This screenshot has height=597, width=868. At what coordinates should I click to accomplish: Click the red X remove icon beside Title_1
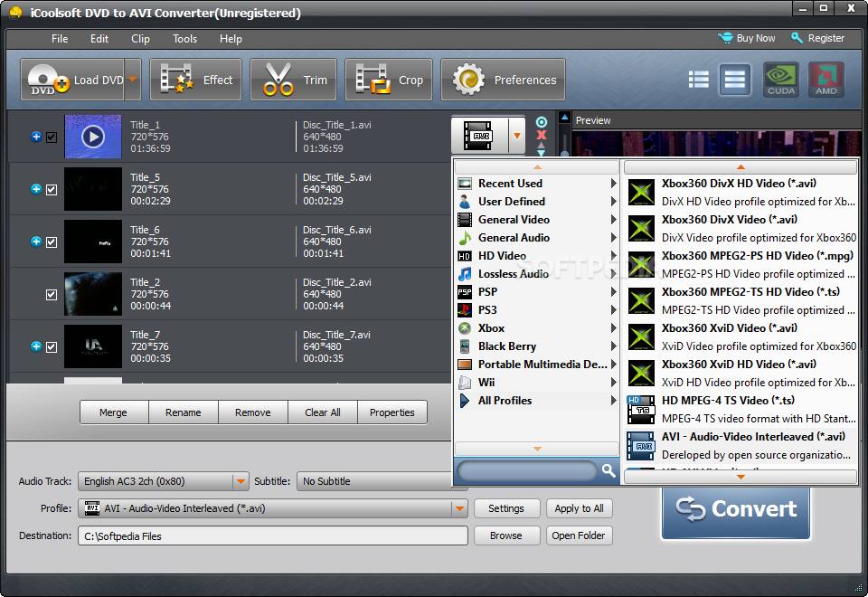click(x=542, y=135)
